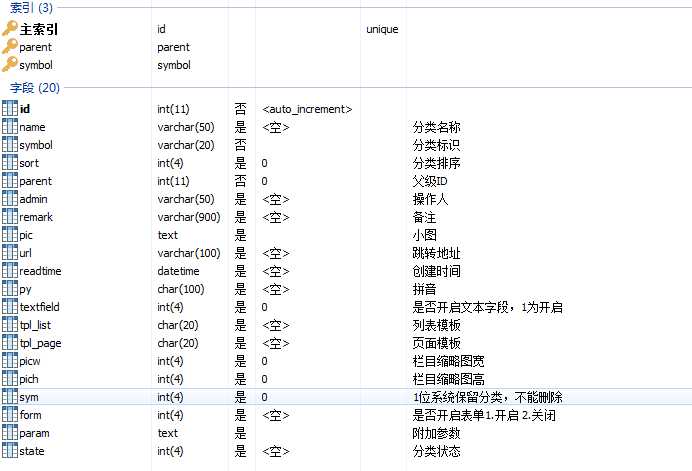Click the column icon of url field
Image resolution: width=692 pixels, height=471 pixels.
pyautogui.click(x=10, y=253)
